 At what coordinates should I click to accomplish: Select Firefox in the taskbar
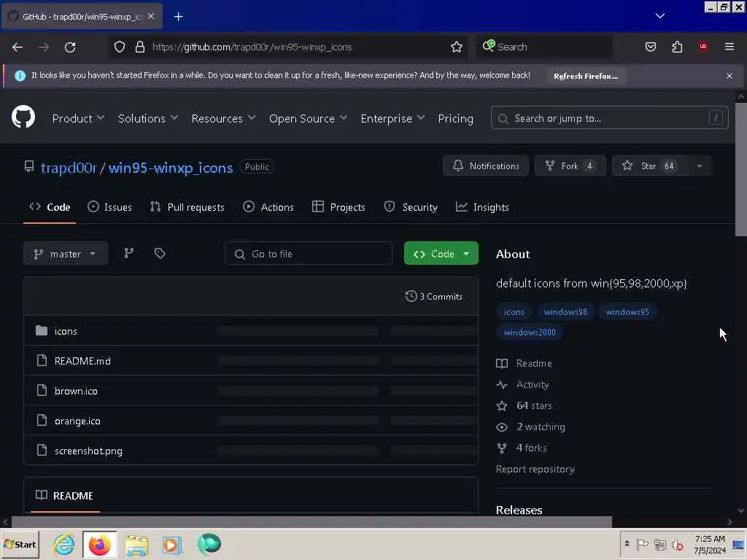pyautogui.click(x=99, y=544)
